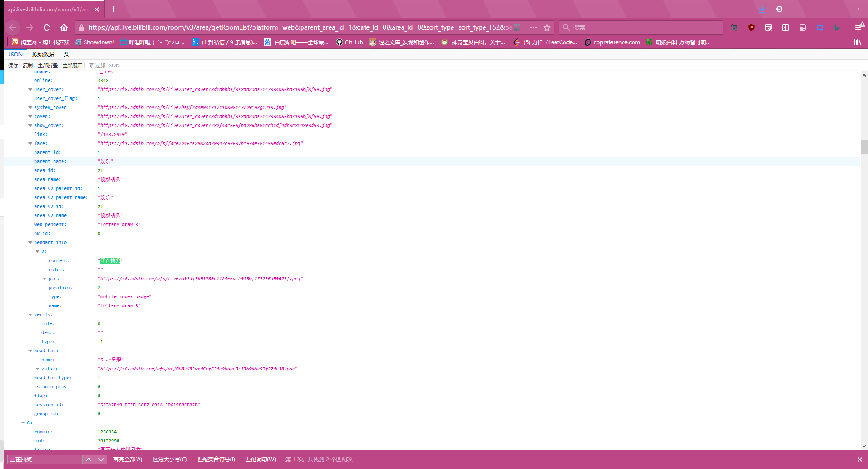Screen dimensions: 868x469
Task: Collapse the show_cover row
Action: 30,125
